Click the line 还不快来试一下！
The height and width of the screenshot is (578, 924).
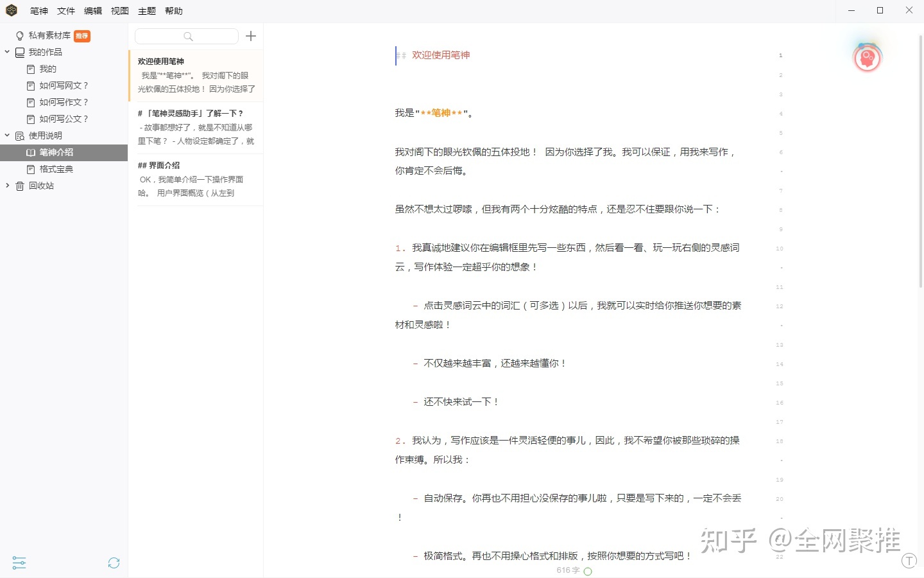[461, 402]
